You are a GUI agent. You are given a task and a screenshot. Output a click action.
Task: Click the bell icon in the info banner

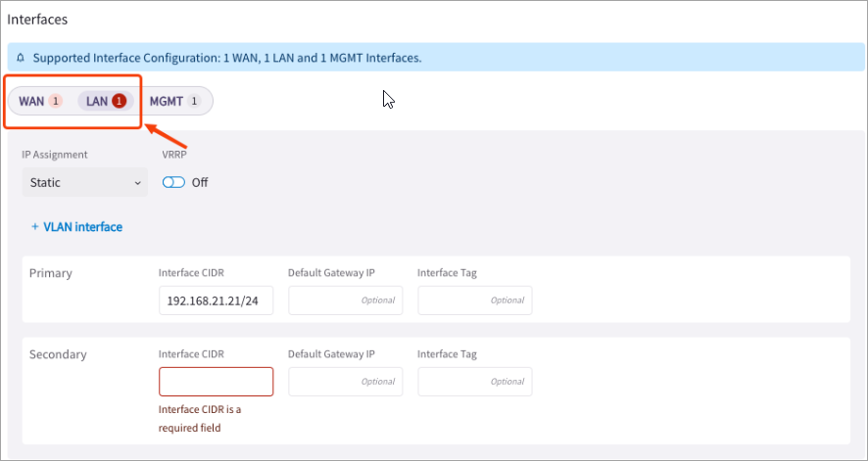point(21,58)
